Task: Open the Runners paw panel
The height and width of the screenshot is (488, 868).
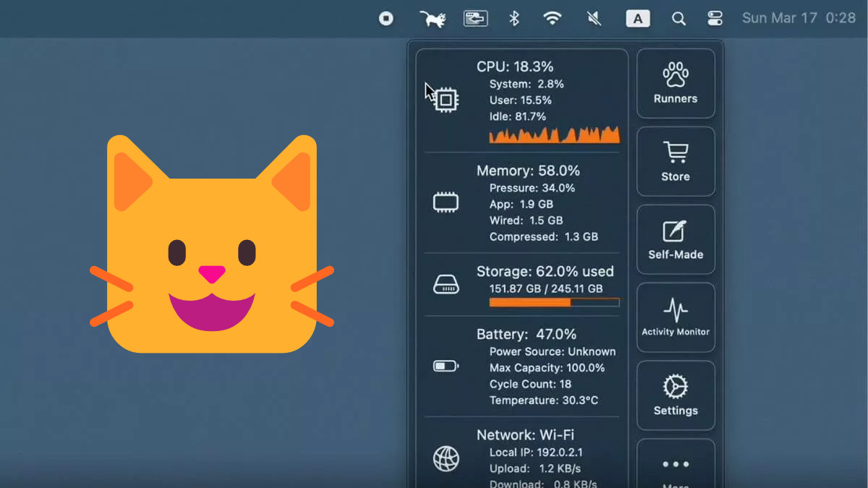Action: click(x=676, y=83)
